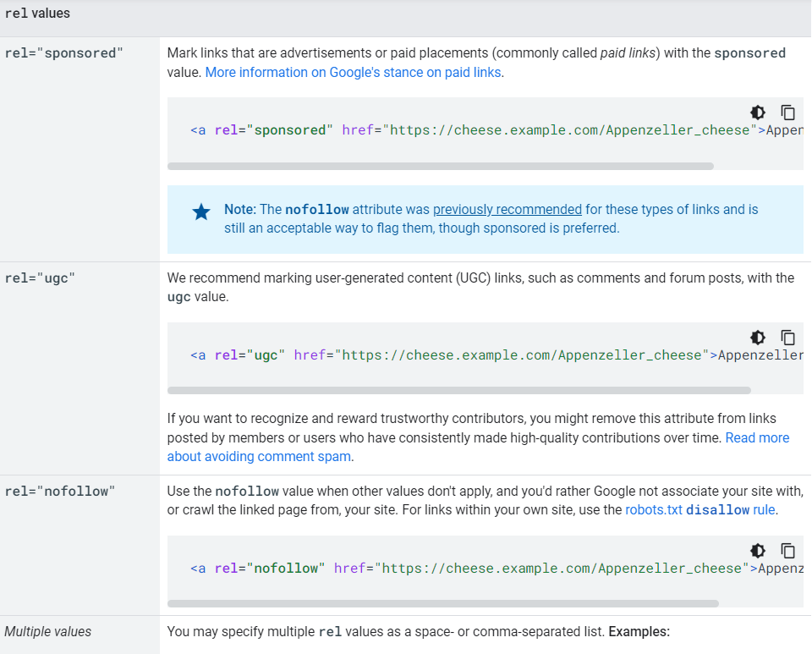Screen dimensions: 812x654
Task: Toggle dark theme on ugc code sample
Action: [x=758, y=338]
